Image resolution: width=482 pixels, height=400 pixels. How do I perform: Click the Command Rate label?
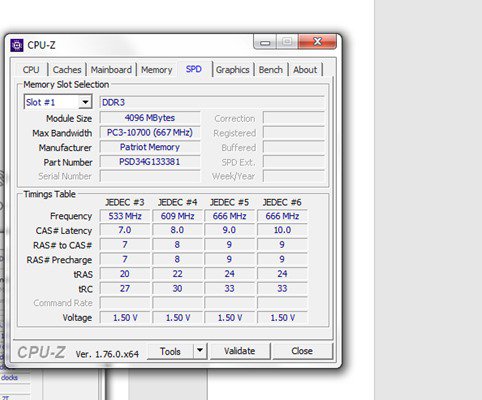click(x=63, y=303)
